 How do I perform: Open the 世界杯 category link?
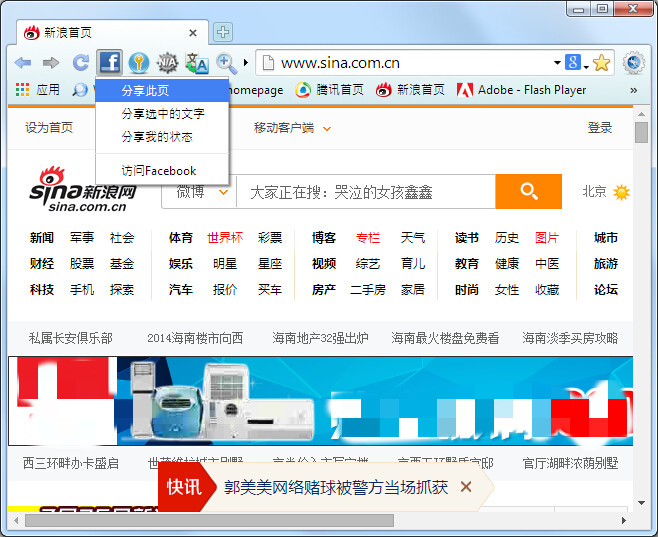click(225, 238)
